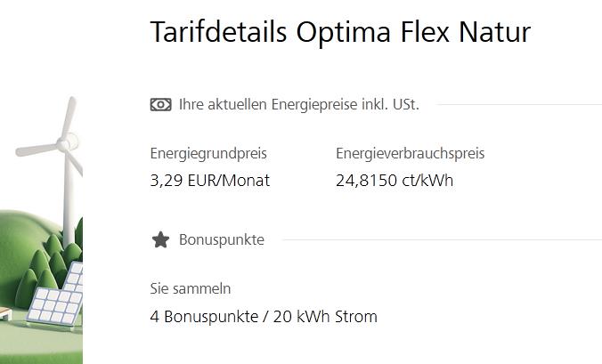Select the 24,8150 ct/kWh price

pyautogui.click(x=395, y=181)
